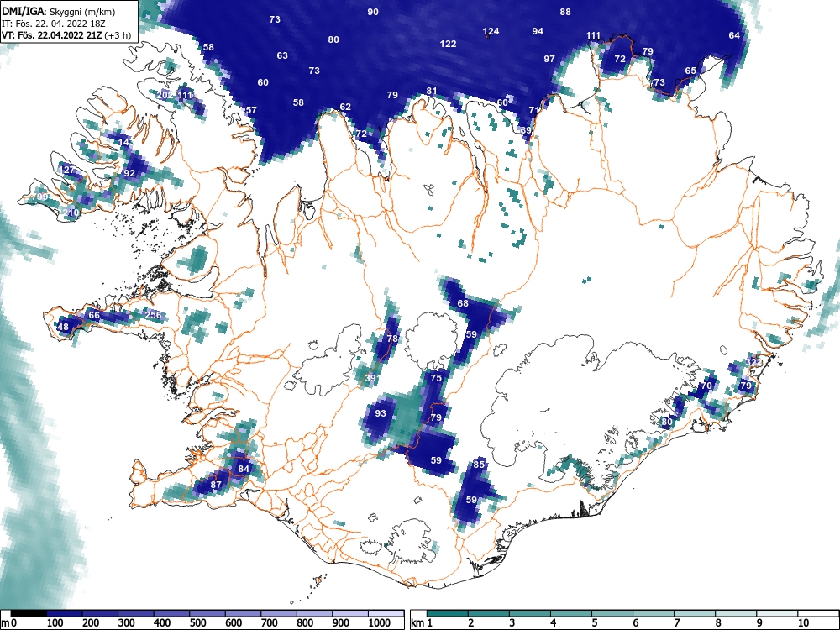Click the 124 visibility value on the map

(x=491, y=31)
